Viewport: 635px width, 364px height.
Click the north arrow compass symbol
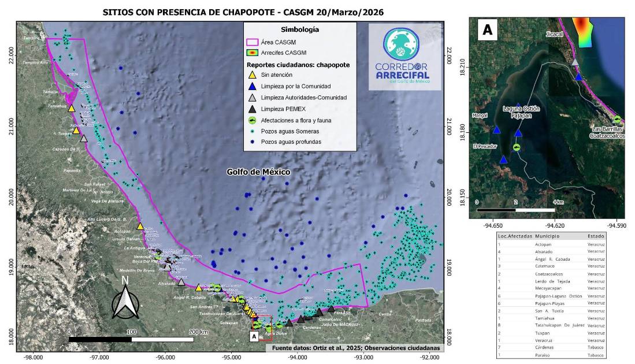pyautogui.click(x=125, y=298)
